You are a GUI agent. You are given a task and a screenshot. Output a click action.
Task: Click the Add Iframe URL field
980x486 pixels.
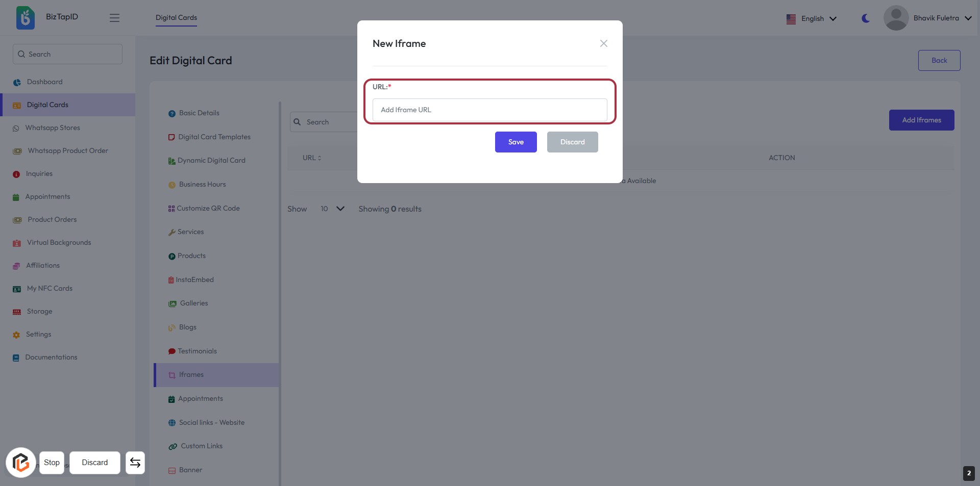pos(489,110)
